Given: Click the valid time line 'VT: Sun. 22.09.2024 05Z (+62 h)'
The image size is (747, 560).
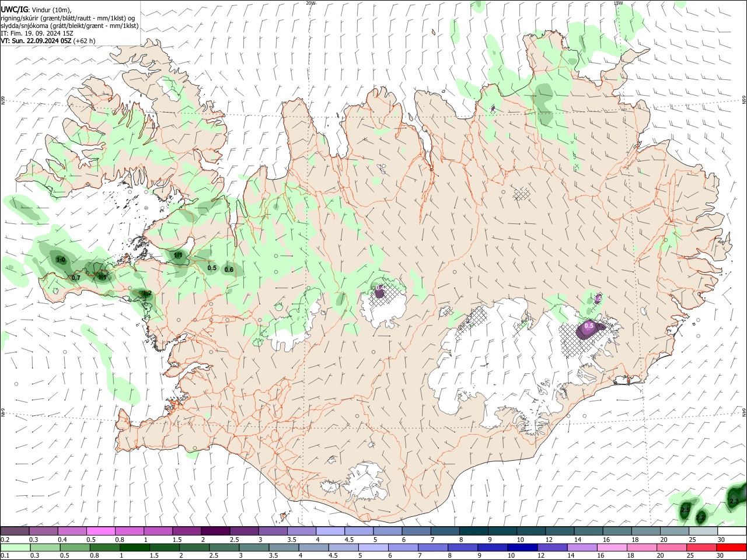Looking at the screenshot, I should 48,41.
